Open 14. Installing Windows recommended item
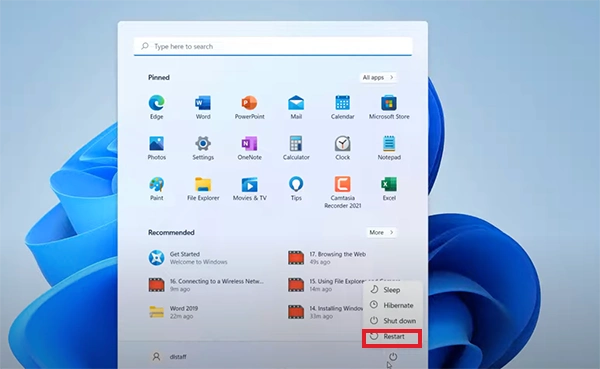 [325, 312]
